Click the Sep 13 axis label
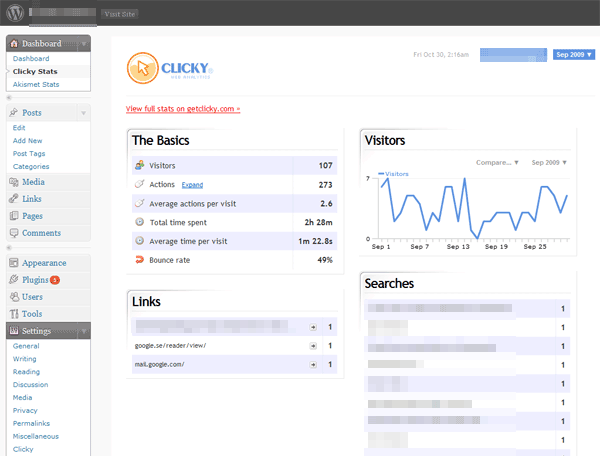Viewport: 600px width, 456px height. pyautogui.click(x=458, y=247)
